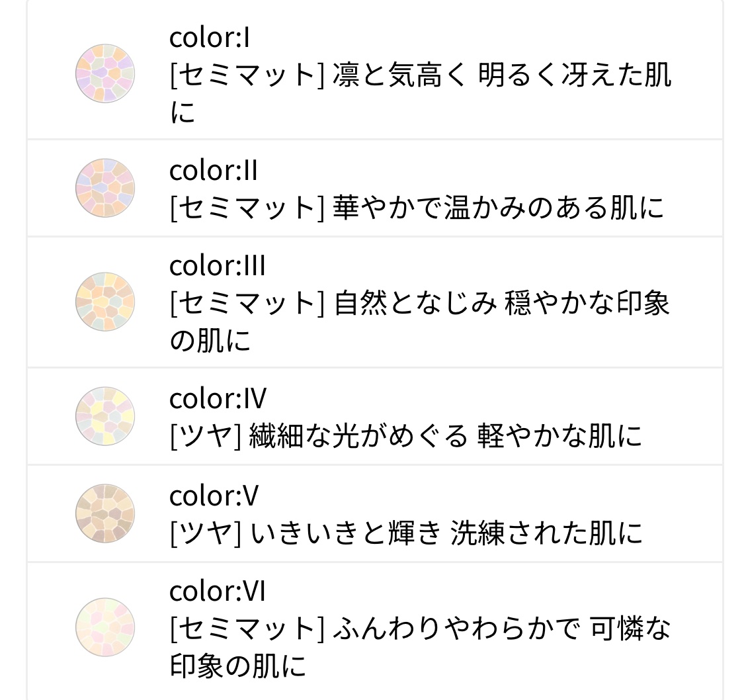Tap the "color:VI" option label
Screen dimensions: 744x700
[x=217, y=591]
